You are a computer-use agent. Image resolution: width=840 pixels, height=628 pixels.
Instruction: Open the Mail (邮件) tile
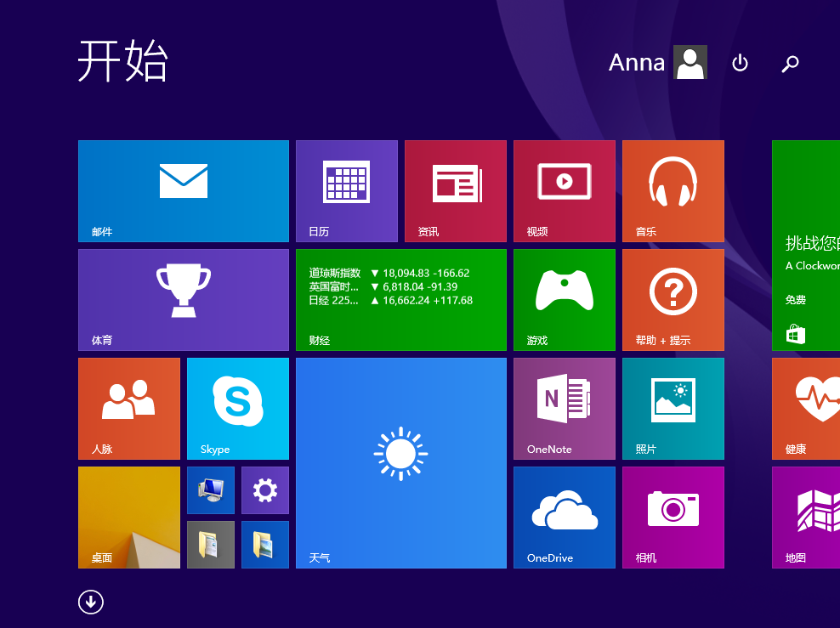183,190
